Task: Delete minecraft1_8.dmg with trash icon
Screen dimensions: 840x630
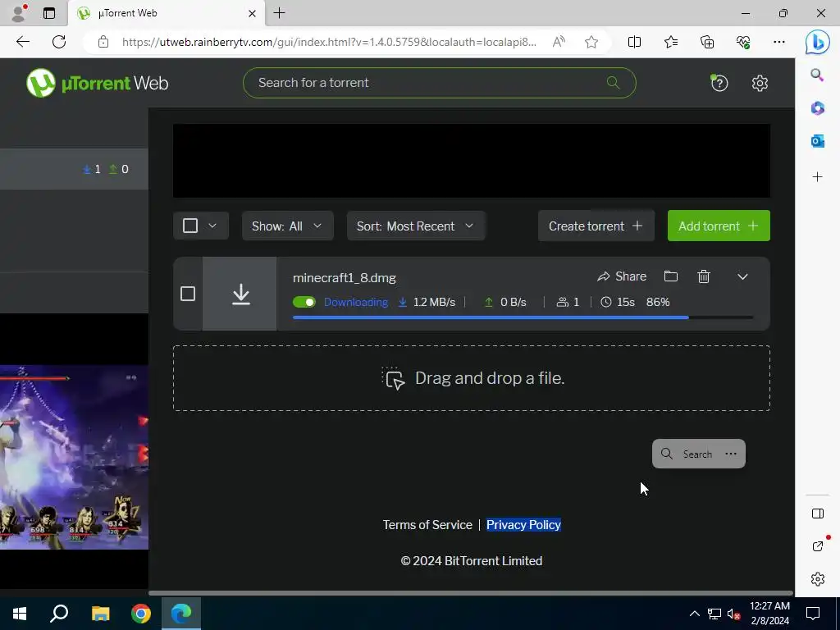Action: click(x=704, y=276)
